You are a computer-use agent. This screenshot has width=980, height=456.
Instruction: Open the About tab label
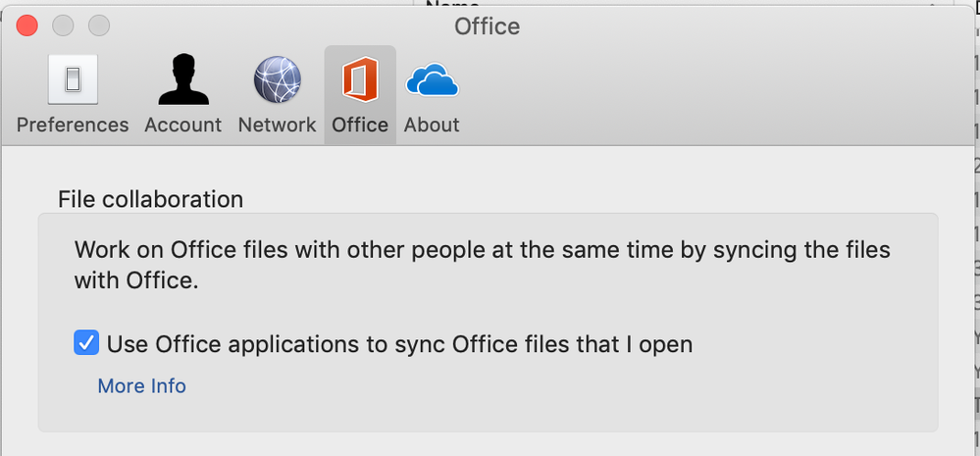coord(432,126)
